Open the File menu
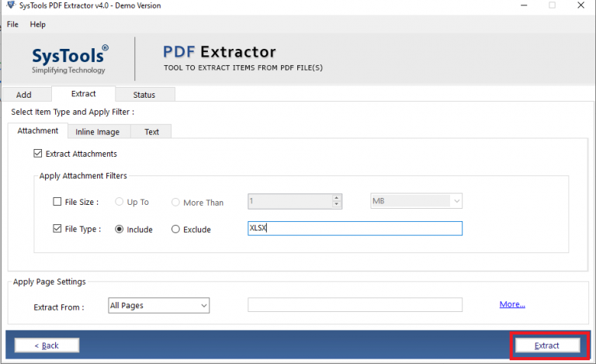Image resolution: width=596 pixels, height=364 pixels. pyautogui.click(x=12, y=24)
